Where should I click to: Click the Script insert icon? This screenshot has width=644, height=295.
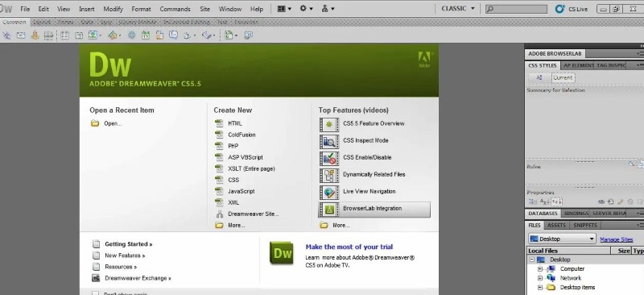(207, 35)
